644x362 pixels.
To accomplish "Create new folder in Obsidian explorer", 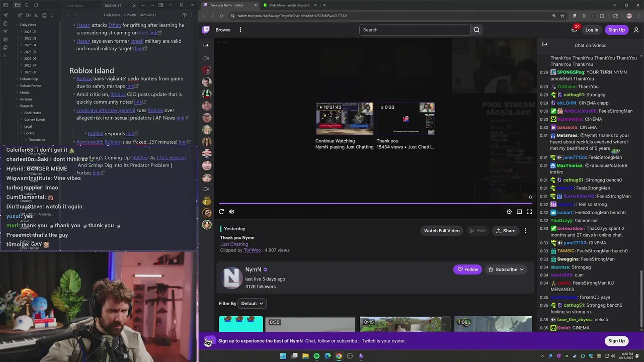I will coord(28,15).
